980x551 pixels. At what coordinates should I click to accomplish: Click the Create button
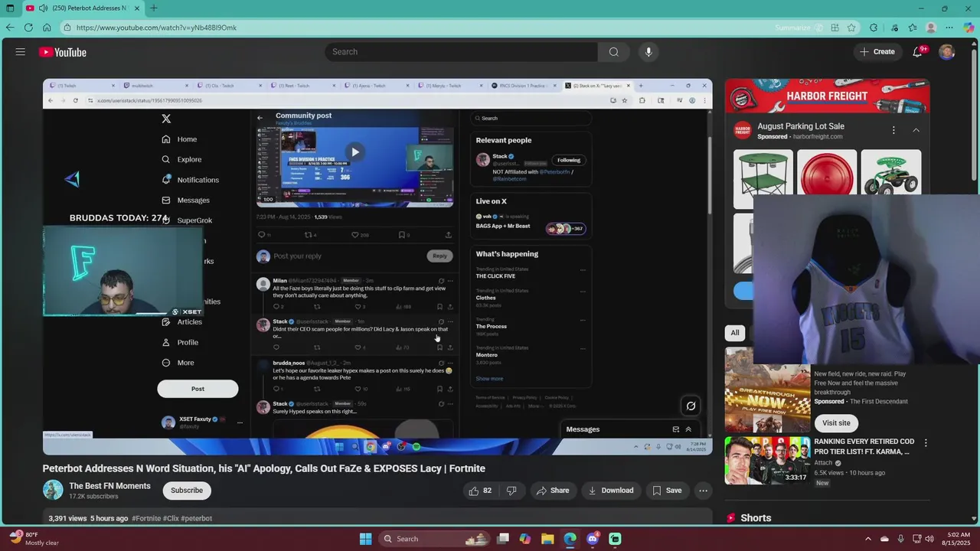pos(877,52)
